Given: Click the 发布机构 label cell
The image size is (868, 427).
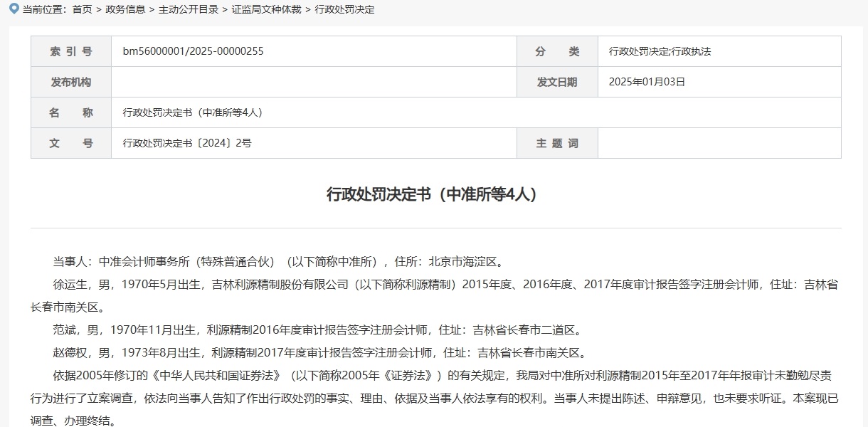Looking at the screenshot, I should 70,81.
